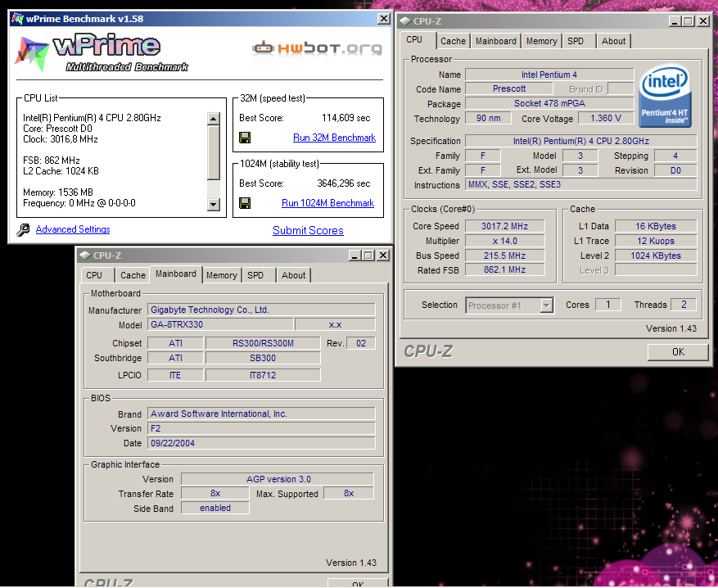718x588 pixels.
Task: Click the wPrime multithreaded benchmark logo
Action: (102, 52)
